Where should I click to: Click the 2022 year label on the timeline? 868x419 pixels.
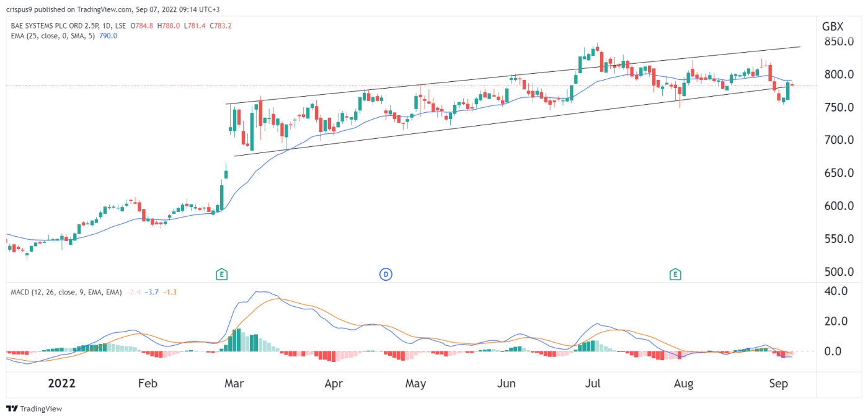pos(61,383)
